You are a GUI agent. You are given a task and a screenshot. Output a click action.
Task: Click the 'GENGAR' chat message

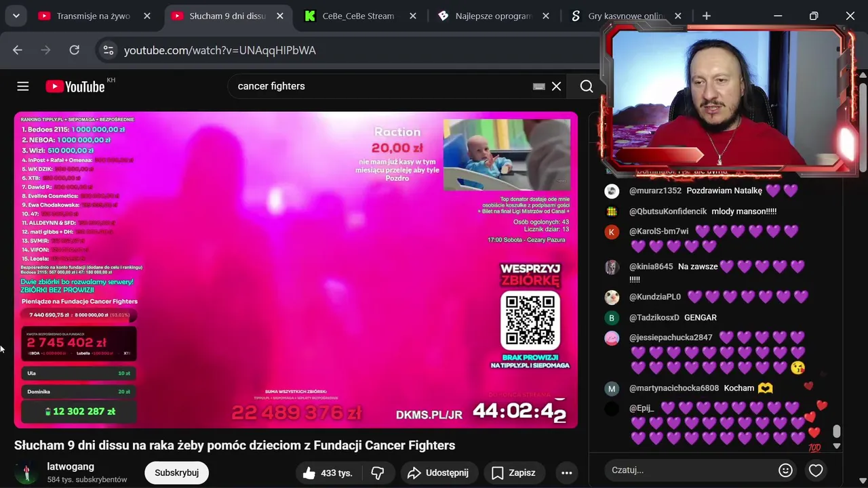coord(701,317)
